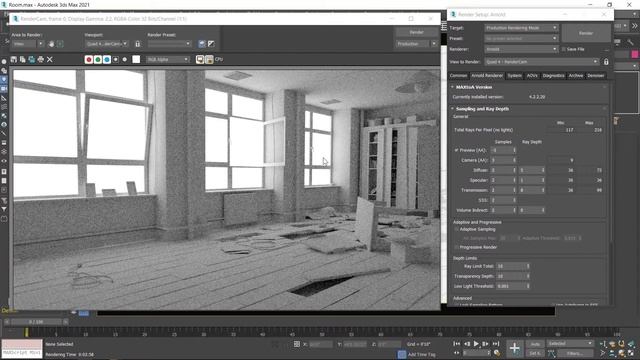The height and width of the screenshot is (360, 640).
Task: Click the Diffuse samples field
Action: pos(504,170)
